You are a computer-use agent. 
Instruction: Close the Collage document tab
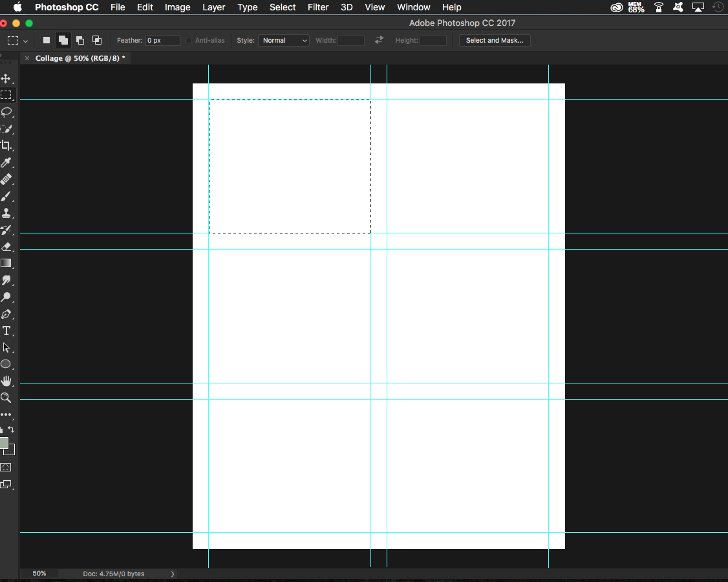click(x=27, y=58)
